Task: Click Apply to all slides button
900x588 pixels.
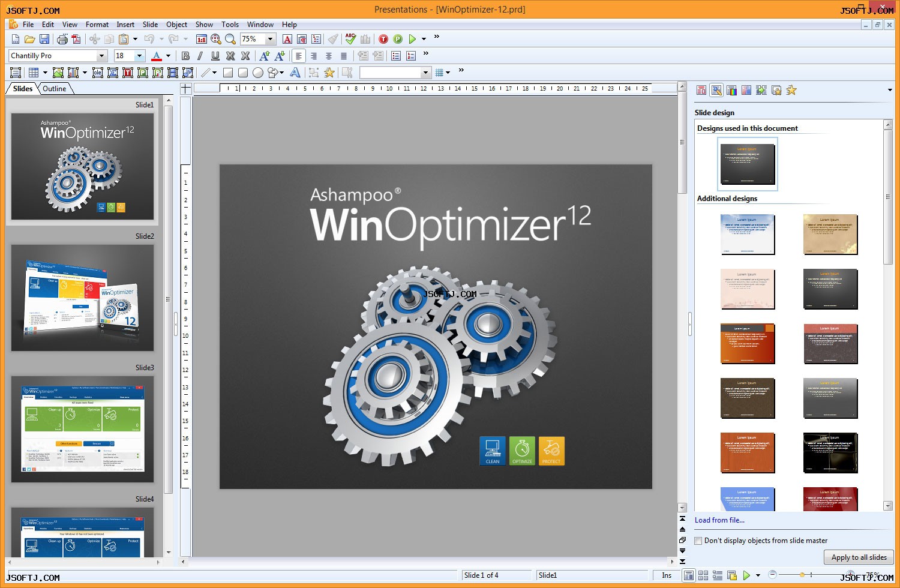Action: (859, 557)
